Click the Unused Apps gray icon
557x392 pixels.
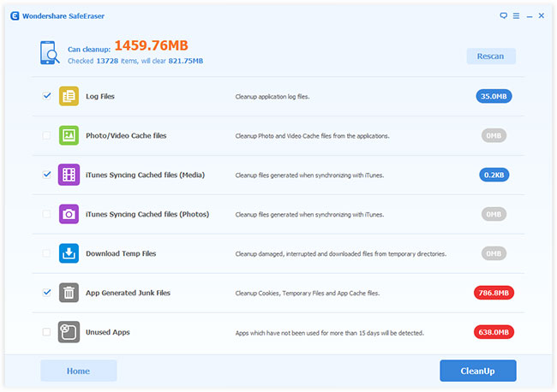coord(69,332)
